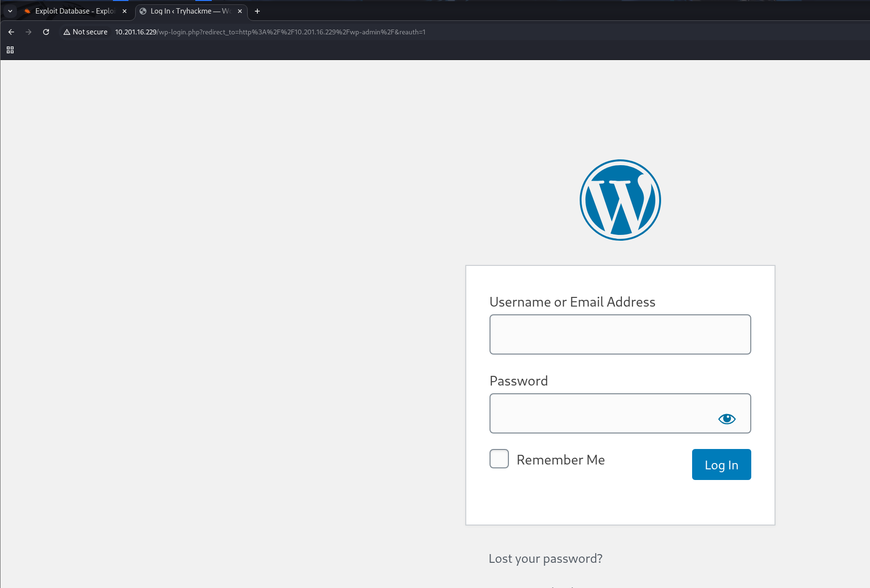This screenshot has height=588, width=870.
Task: Close the Exploit Database tab
Action: (x=125, y=11)
